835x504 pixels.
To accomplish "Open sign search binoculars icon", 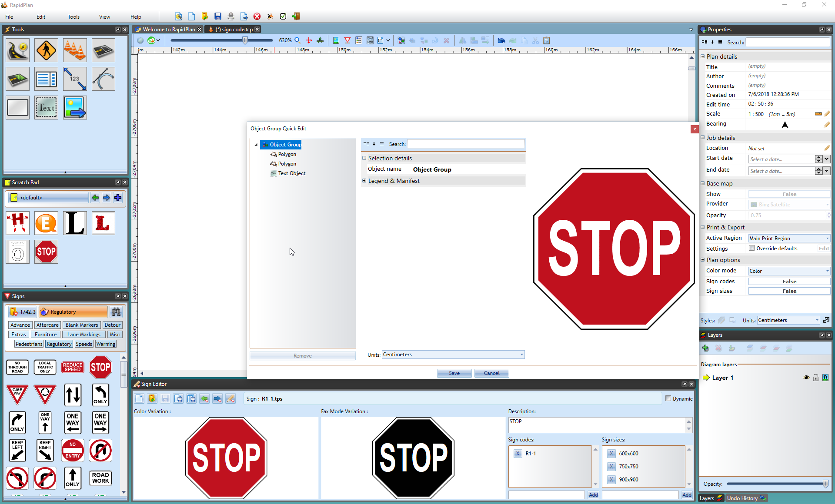I will (x=116, y=312).
